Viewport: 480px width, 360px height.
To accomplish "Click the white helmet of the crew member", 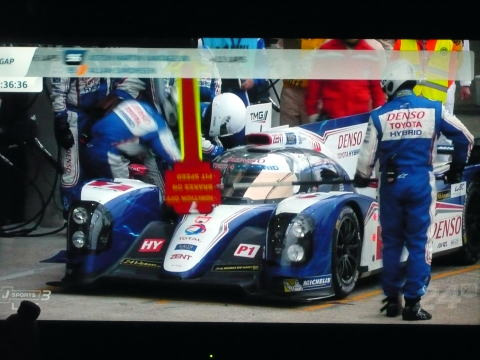I will [227, 114].
